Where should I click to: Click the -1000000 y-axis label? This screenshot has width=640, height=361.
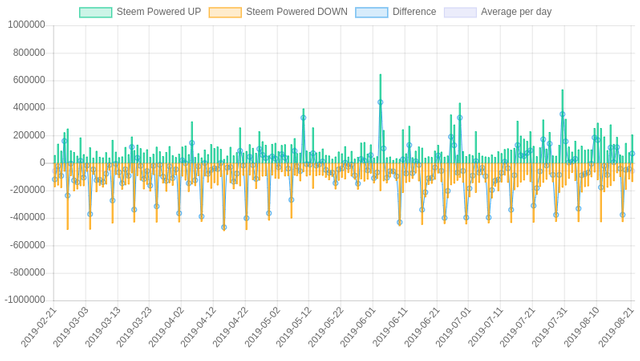point(25,300)
